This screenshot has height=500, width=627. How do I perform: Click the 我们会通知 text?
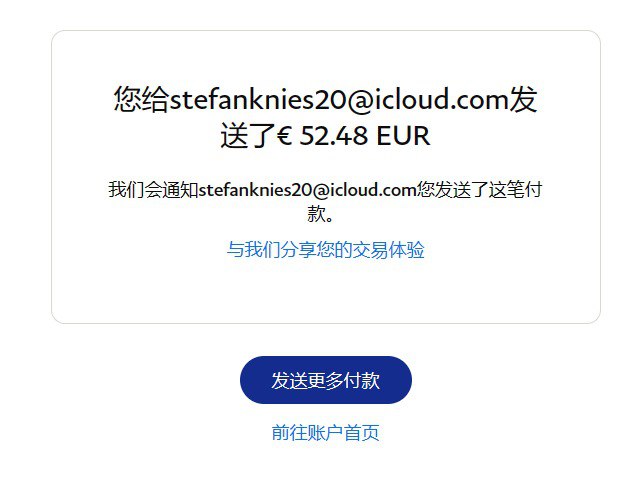point(153,190)
